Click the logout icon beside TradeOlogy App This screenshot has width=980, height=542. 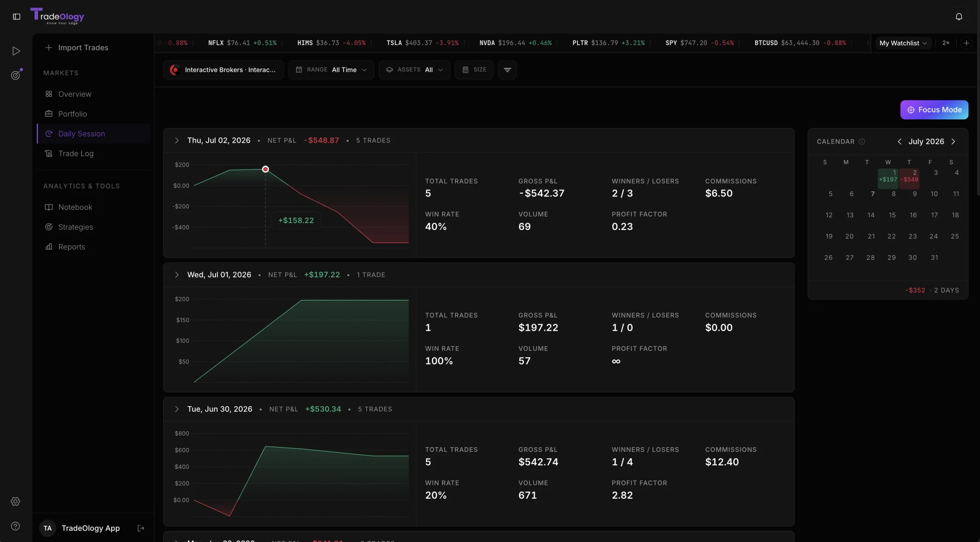(x=141, y=528)
